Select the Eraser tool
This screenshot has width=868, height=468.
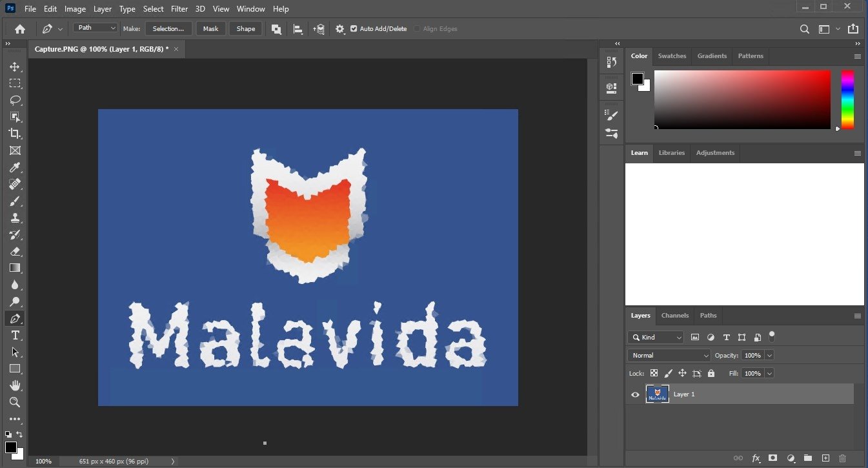(15, 251)
